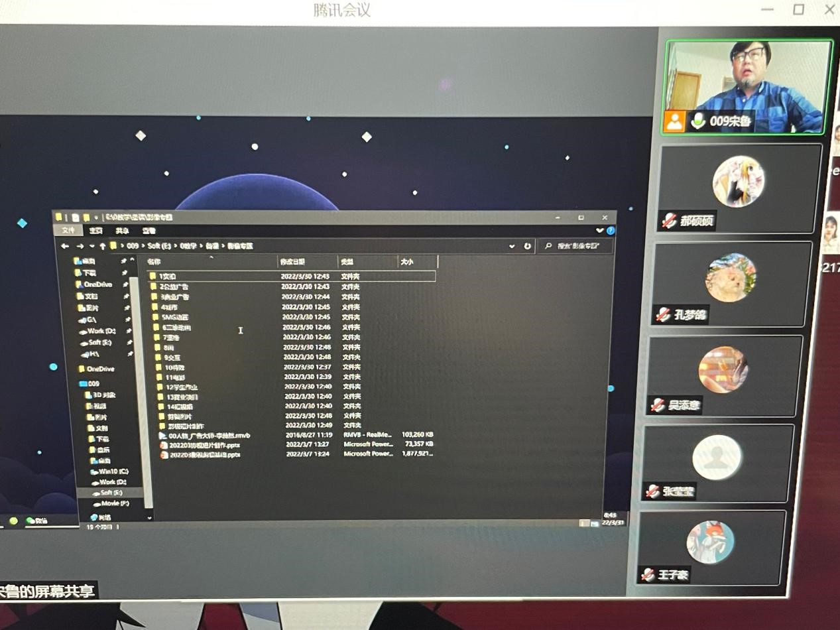840x630 pixels.
Task: Click the 大小 column header
Action: (x=406, y=262)
